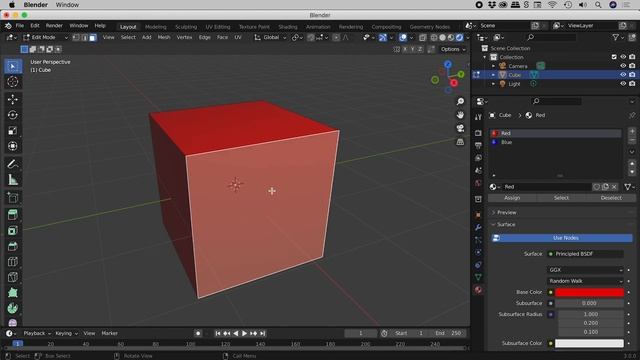Open the Random Walk subsurface dropdown
The height and width of the screenshot is (360, 640).
pos(585,281)
